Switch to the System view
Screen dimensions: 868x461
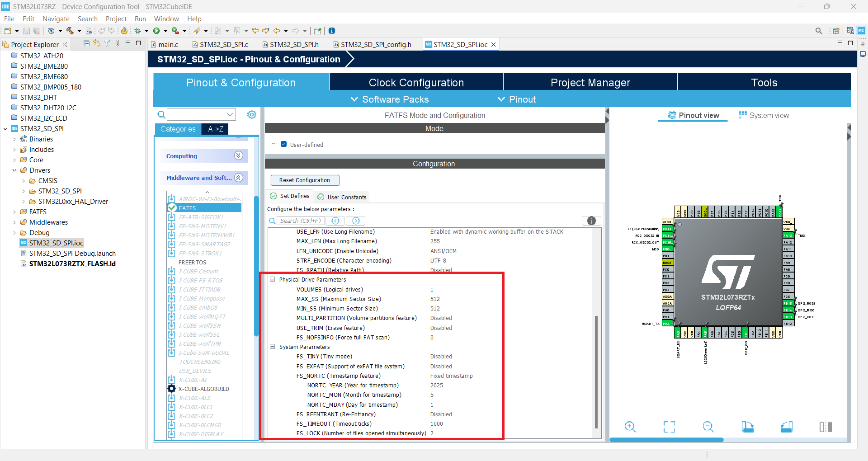click(764, 115)
